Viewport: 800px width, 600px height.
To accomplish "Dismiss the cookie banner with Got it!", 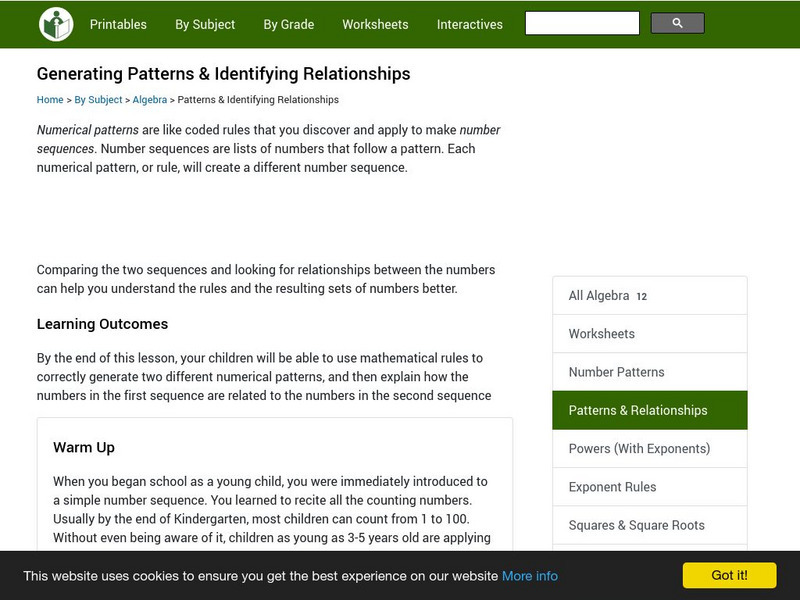I will point(729,575).
